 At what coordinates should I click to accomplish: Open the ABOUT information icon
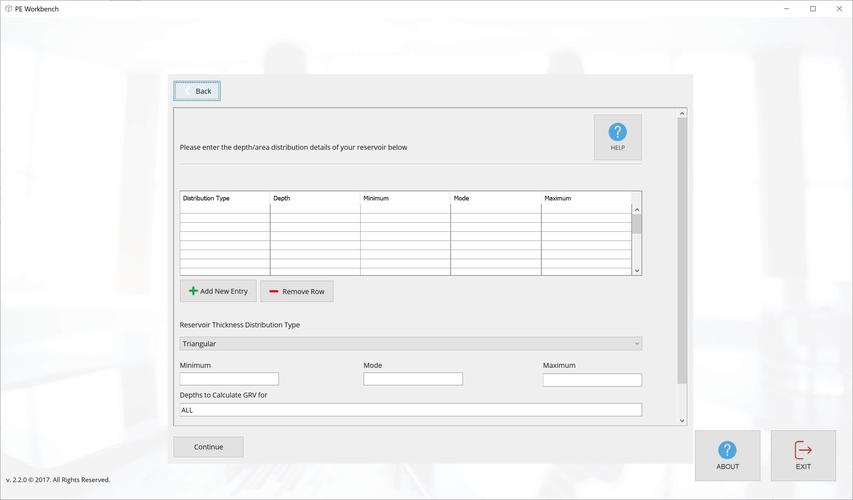(x=727, y=451)
